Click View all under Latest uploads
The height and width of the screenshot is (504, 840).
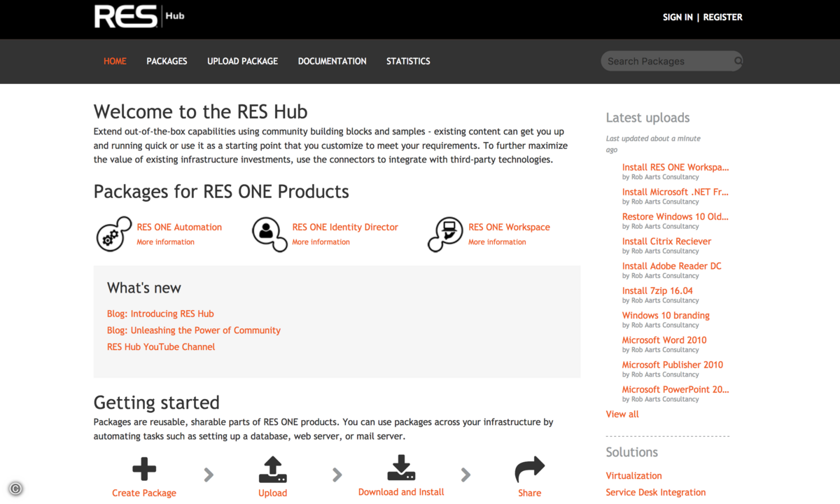pyautogui.click(x=622, y=414)
